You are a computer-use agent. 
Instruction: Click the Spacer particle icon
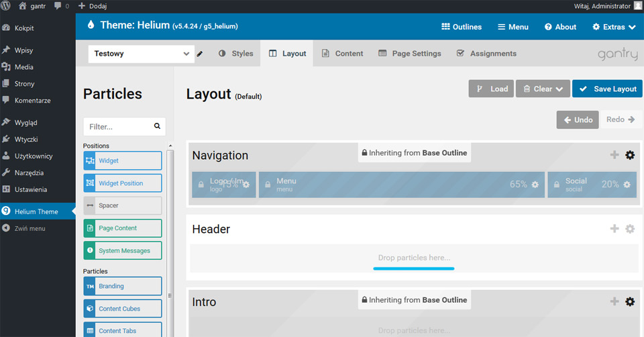click(x=90, y=205)
